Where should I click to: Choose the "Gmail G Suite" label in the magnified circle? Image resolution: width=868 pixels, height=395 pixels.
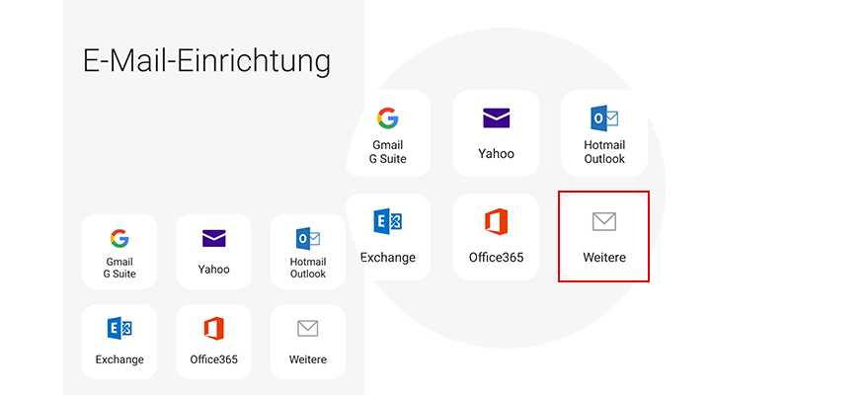[387, 152]
